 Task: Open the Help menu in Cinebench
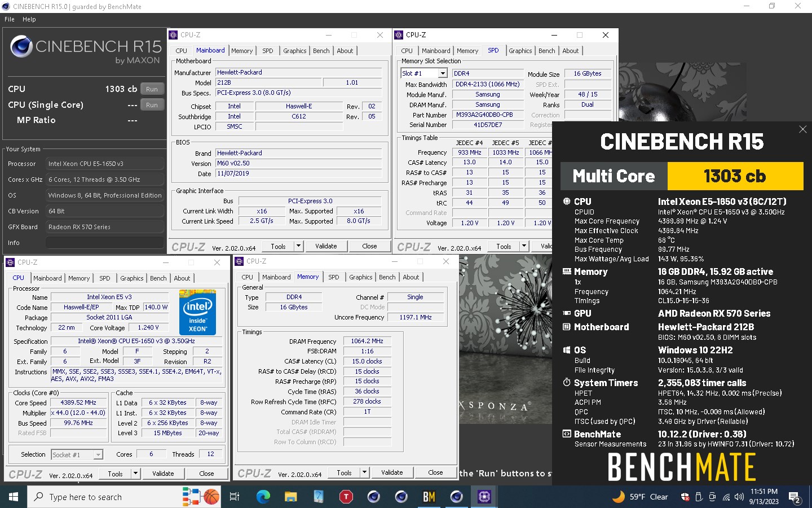point(29,19)
